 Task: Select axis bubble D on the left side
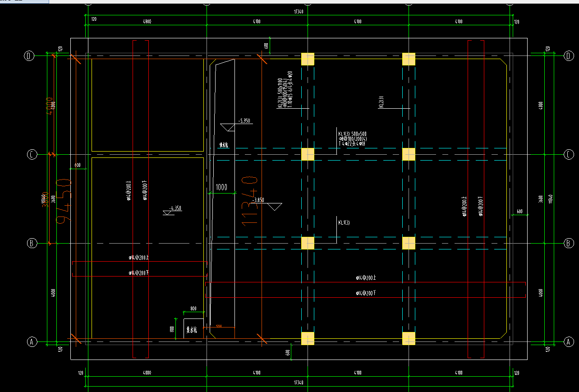point(29,56)
